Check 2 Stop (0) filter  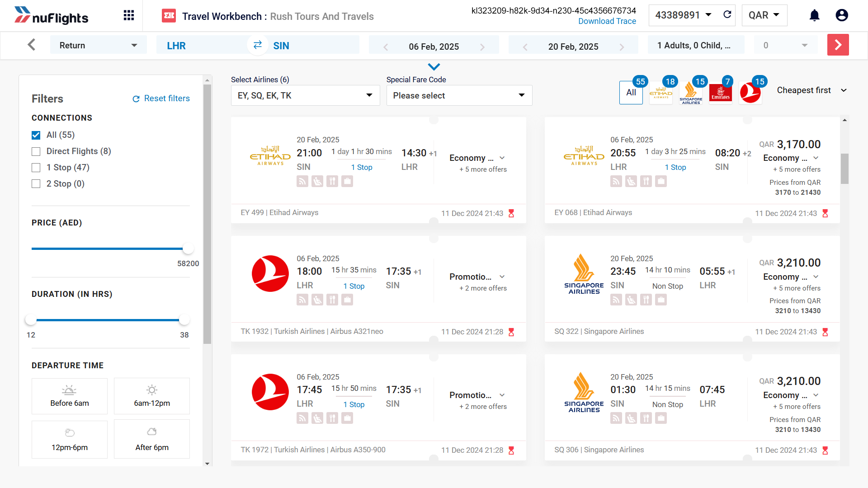tap(36, 184)
